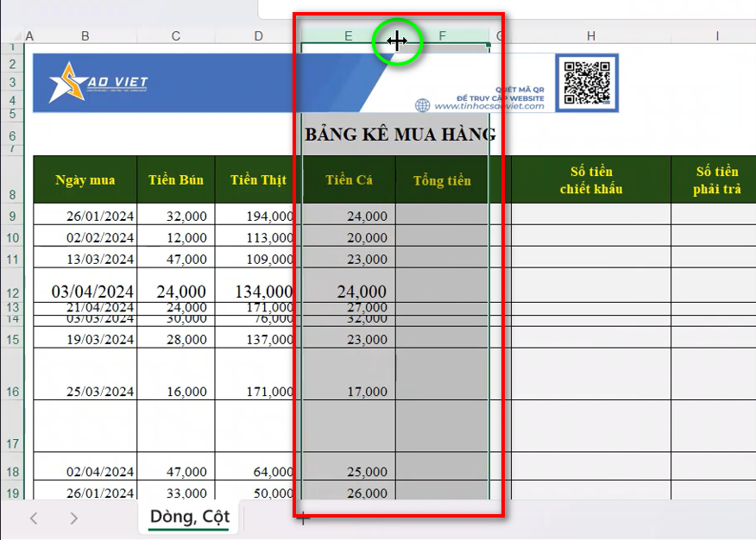756x540 pixels.
Task: Select row 12 header
Action: pyautogui.click(x=12, y=292)
